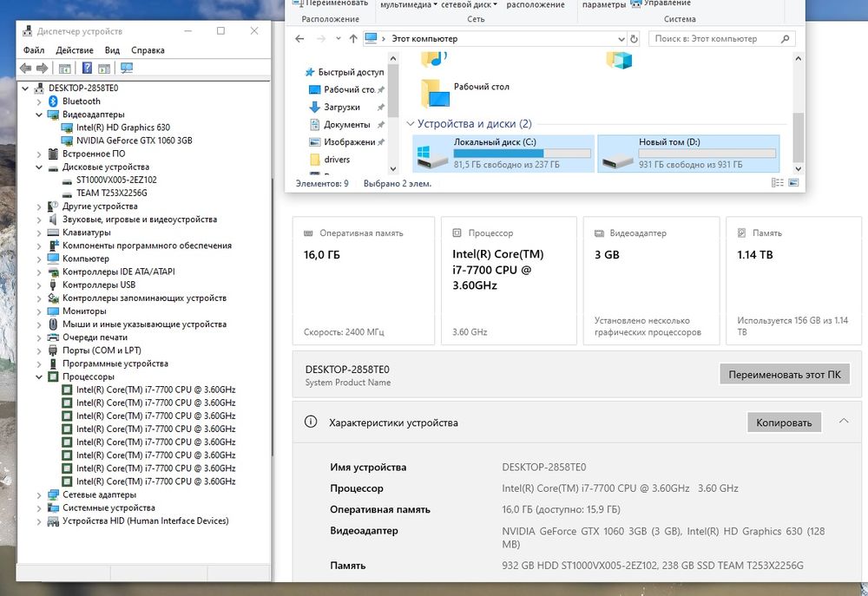The image size is (868, 596).
Task: Click Переименовать этот ПК button
Action: click(785, 375)
